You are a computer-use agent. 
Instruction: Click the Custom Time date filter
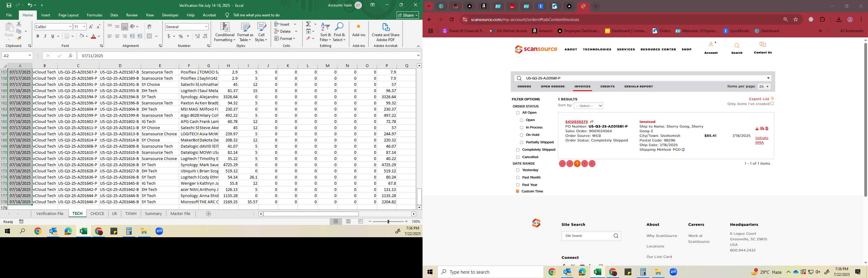click(x=532, y=192)
